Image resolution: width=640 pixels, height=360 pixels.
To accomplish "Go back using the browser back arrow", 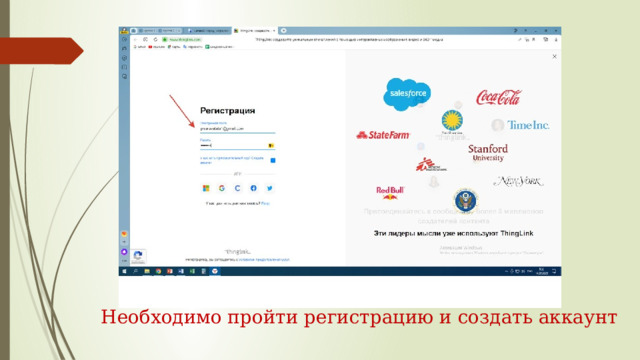I will click(x=136, y=40).
